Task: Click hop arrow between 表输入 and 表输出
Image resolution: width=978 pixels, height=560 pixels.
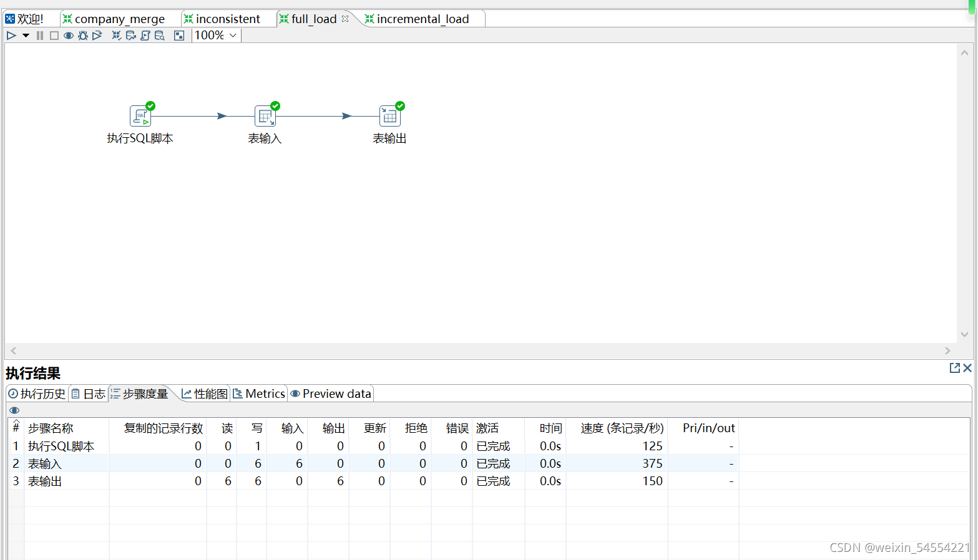Action: [346, 116]
